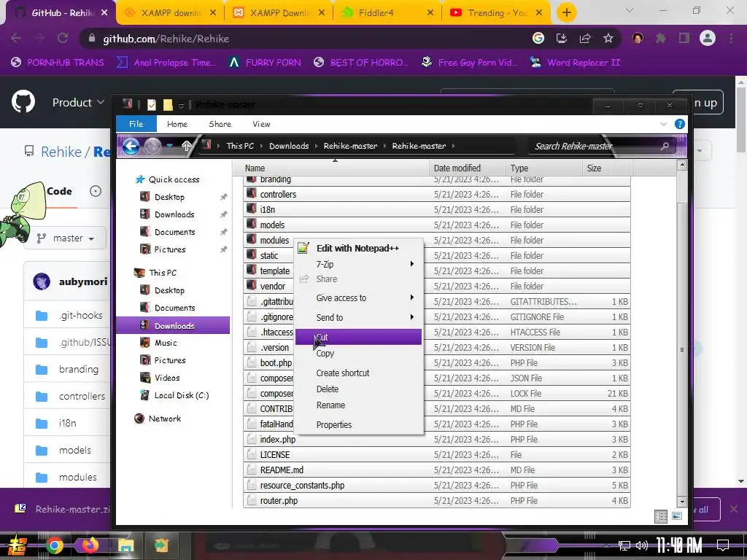
Task: Click Explorer scrollbar down arrow
Action: (x=682, y=502)
